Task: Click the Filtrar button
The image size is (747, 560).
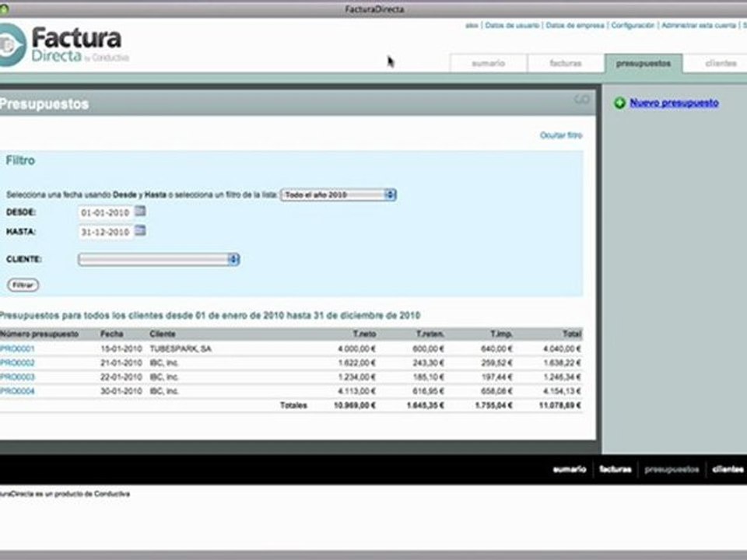Action: 23,285
